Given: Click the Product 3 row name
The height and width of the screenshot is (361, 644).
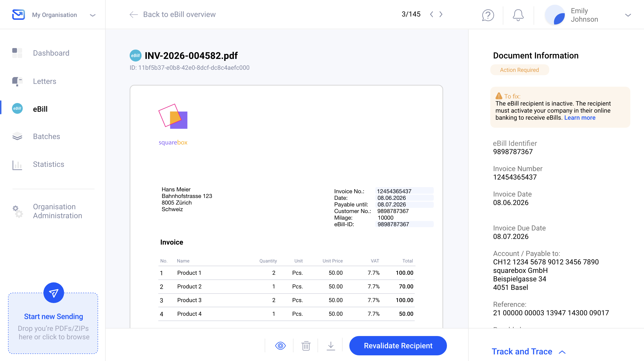Looking at the screenshot, I should pos(189,300).
